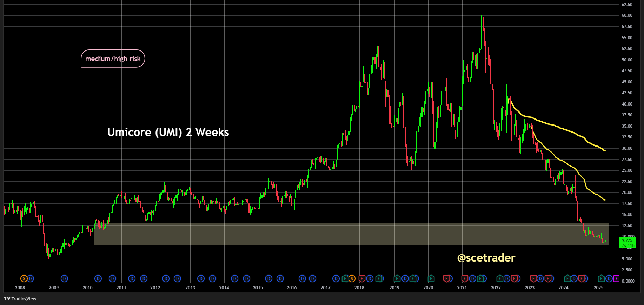Click the magenta upcoming earnings marker
The image size is (644, 305).
coord(616,279)
